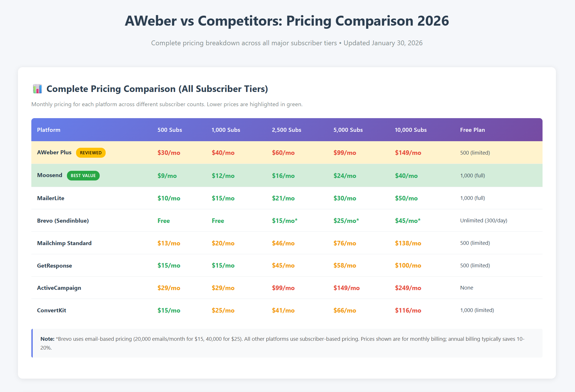The height and width of the screenshot is (392, 575).
Task: Click the MailerLite platform name
Action: pyautogui.click(x=51, y=198)
